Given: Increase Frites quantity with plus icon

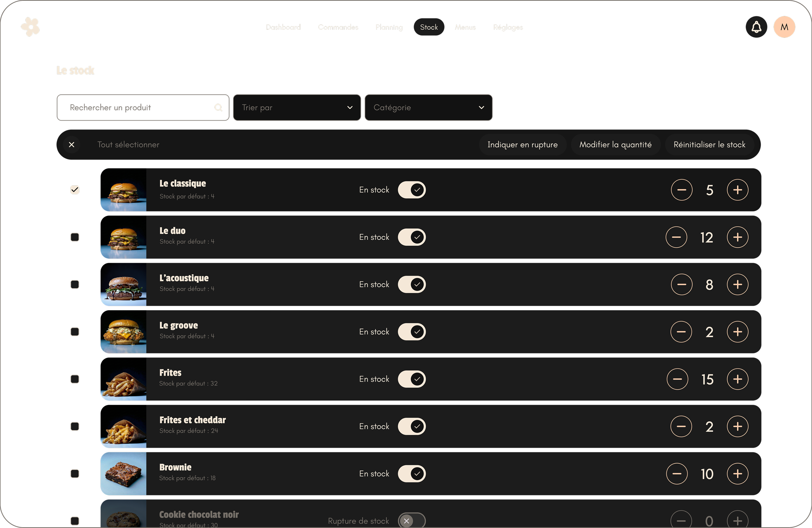Looking at the screenshot, I should click(737, 379).
